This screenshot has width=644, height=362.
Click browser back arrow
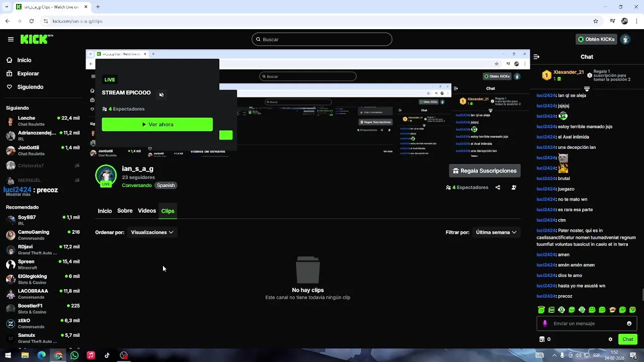coord(8,21)
